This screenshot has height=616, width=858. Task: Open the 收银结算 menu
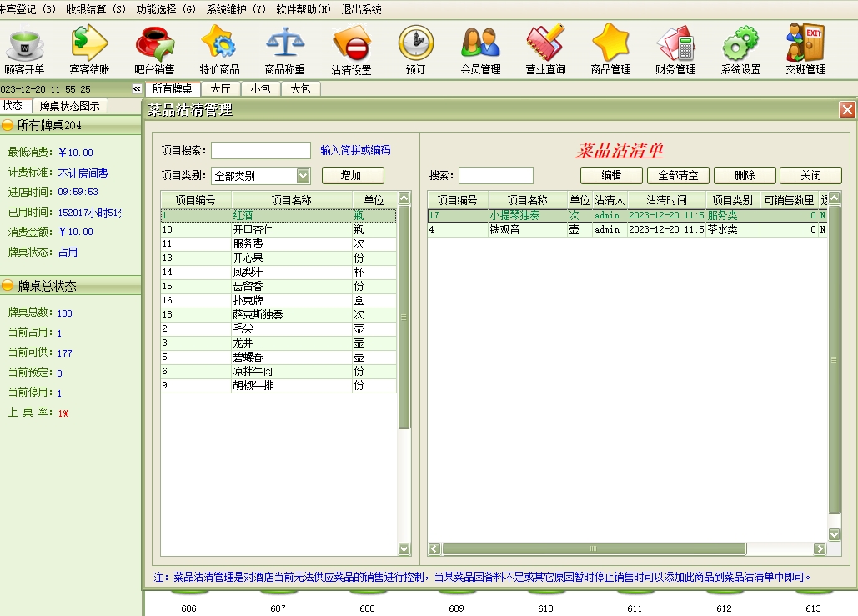[96, 9]
